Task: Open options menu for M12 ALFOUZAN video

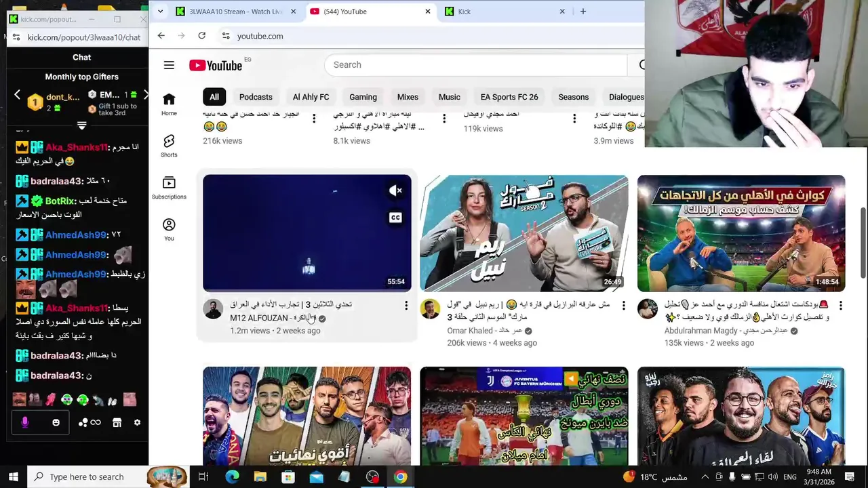Action: [x=406, y=306]
